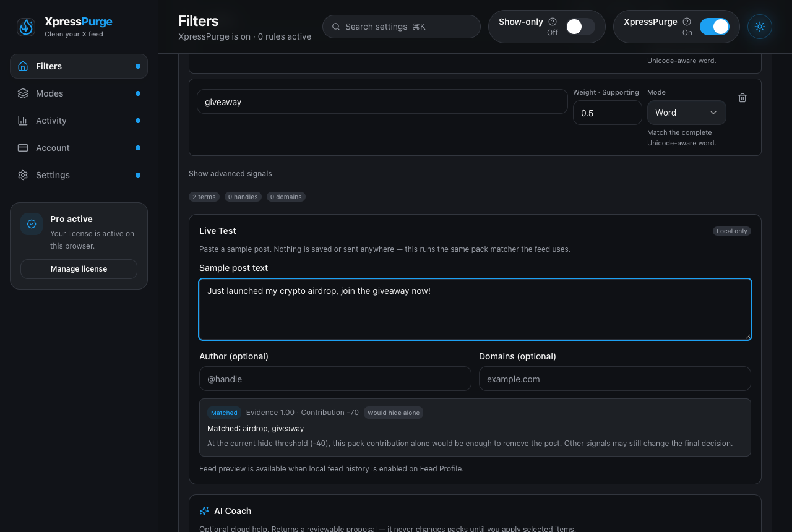Click the weight field showing 0.5
The height and width of the screenshot is (532, 792).
point(608,113)
